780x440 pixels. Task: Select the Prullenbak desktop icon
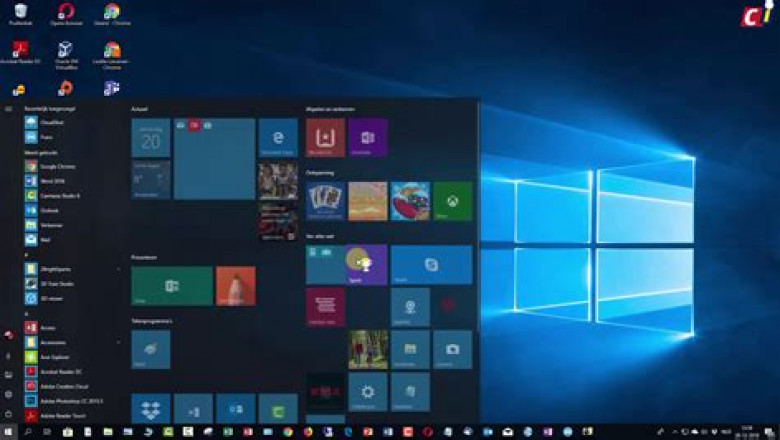click(20, 14)
